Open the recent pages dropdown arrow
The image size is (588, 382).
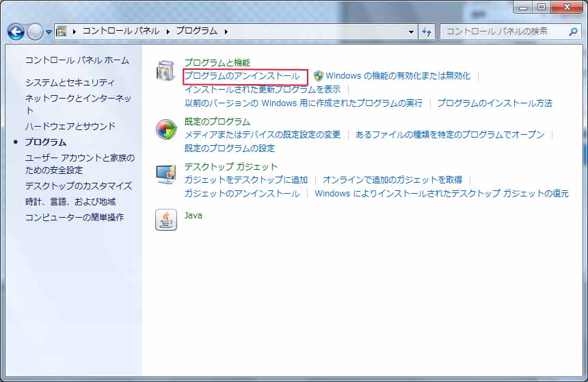pyautogui.click(x=49, y=32)
